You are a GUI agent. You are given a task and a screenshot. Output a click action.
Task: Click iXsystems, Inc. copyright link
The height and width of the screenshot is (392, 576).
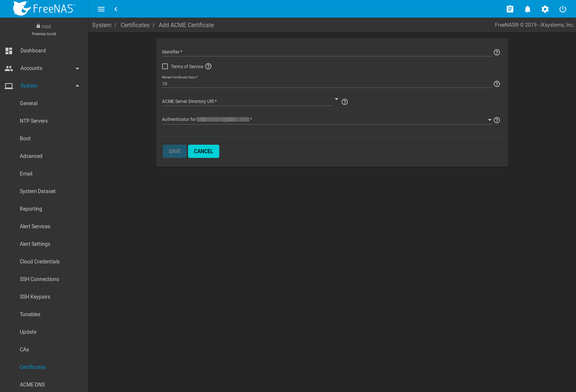tap(557, 25)
